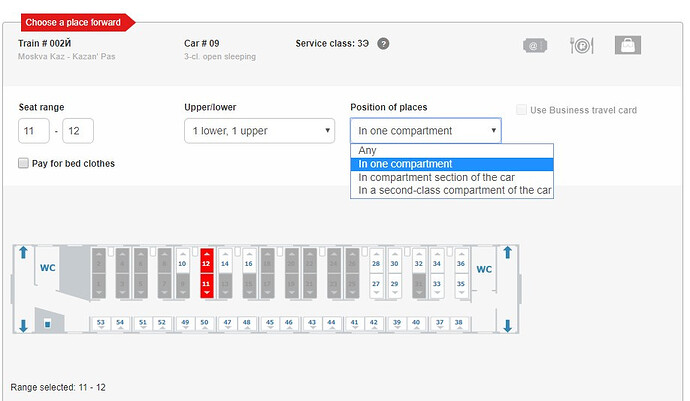Collapse the Position of places dropdown
The image size is (690, 401).
click(x=426, y=131)
